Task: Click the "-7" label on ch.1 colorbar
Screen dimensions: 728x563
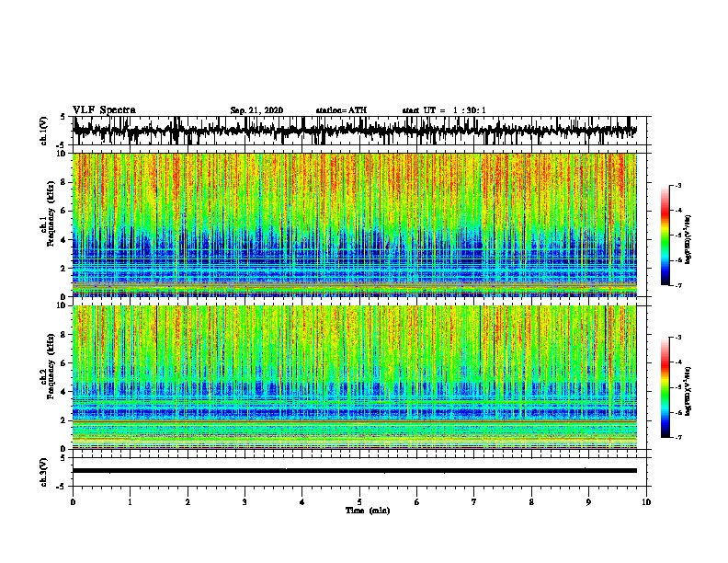Action: tap(678, 285)
